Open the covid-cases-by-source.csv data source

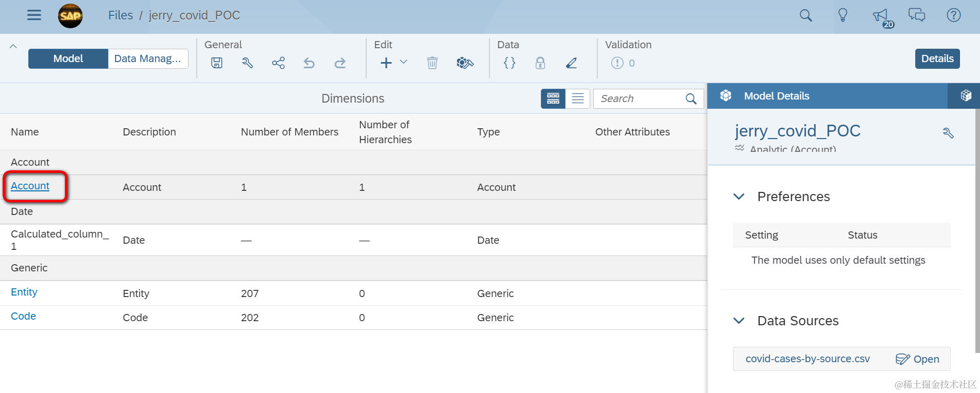coord(917,359)
